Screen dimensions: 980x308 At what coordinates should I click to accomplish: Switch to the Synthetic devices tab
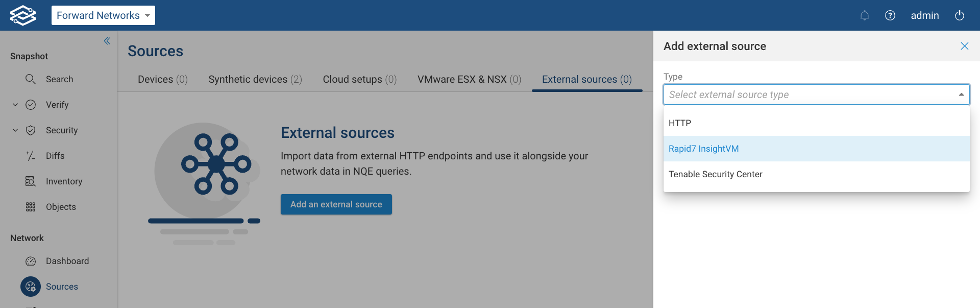[255, 79]
